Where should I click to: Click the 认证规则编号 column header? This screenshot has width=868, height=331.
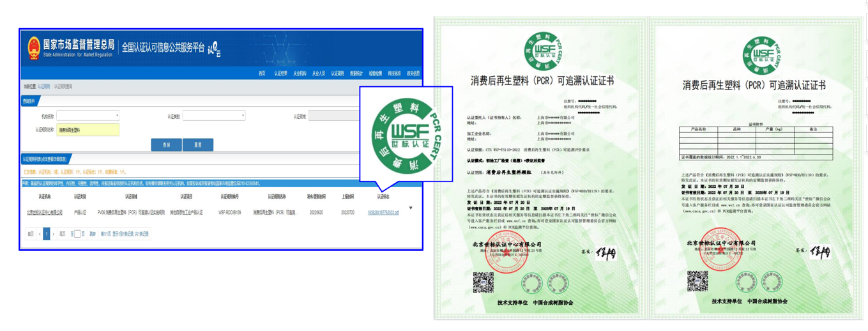pos(230,197)
